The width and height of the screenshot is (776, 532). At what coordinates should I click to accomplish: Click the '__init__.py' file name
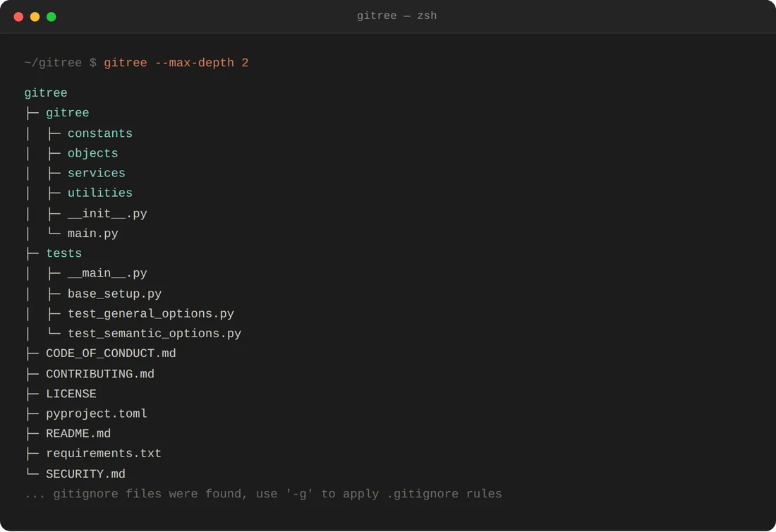click(x=107, y=214)
